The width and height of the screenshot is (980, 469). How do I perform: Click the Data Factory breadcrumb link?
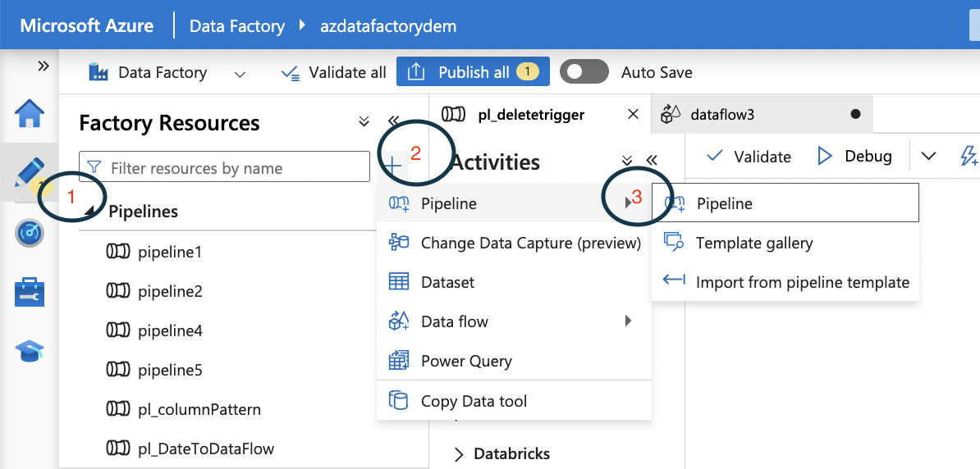click(x=237, y=26)
